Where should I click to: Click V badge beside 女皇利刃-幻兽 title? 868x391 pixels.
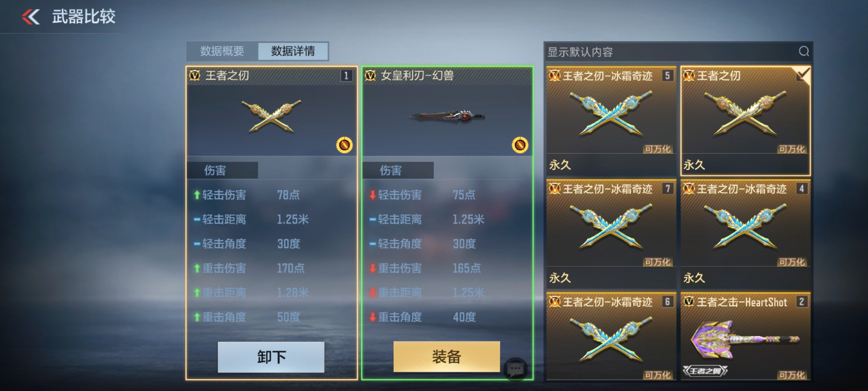370,76
